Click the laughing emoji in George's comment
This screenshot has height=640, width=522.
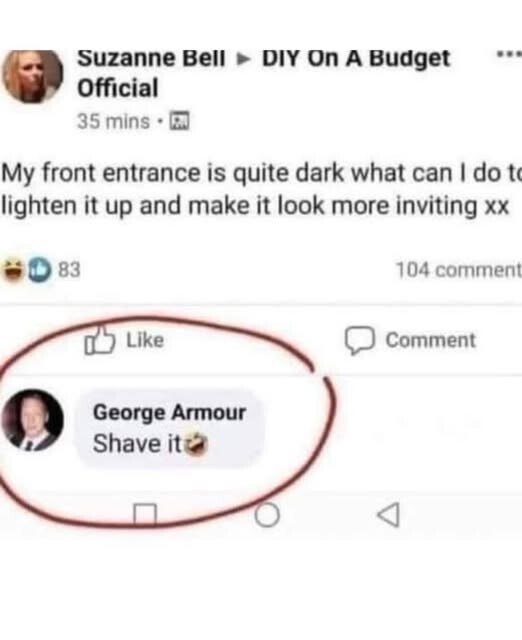[x=197, y=444]
